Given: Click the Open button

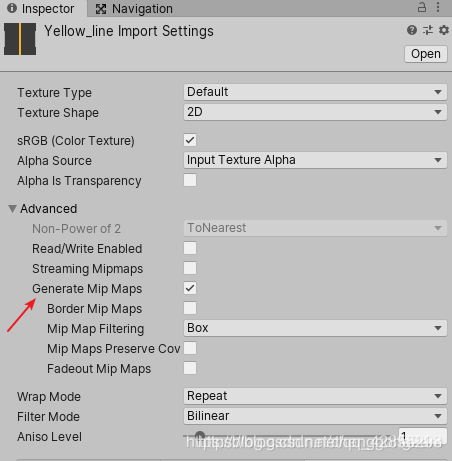Looking at the screenshot, I should click(426, 54).
